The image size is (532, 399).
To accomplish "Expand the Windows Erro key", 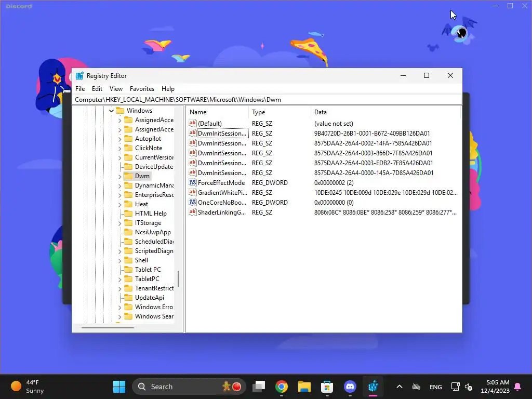I will point(120,308).
